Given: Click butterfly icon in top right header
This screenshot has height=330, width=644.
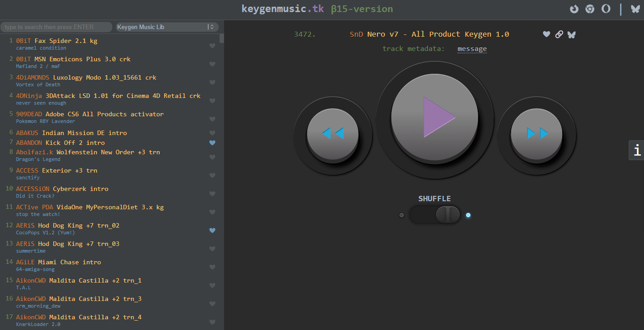Looking at the screenshot, I should click(x=635, y=9).
